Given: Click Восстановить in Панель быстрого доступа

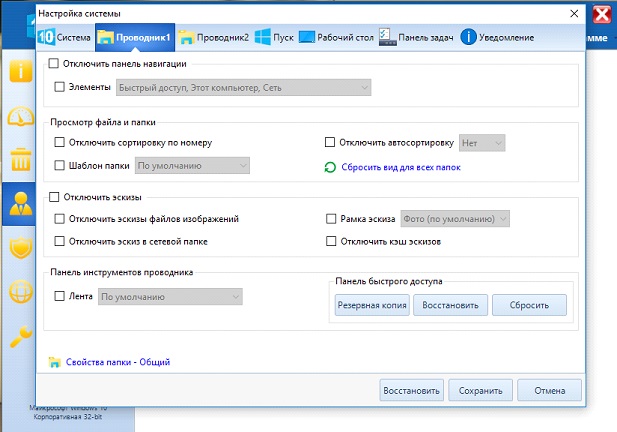Looking at the screenshot, I should coord(450,305).
